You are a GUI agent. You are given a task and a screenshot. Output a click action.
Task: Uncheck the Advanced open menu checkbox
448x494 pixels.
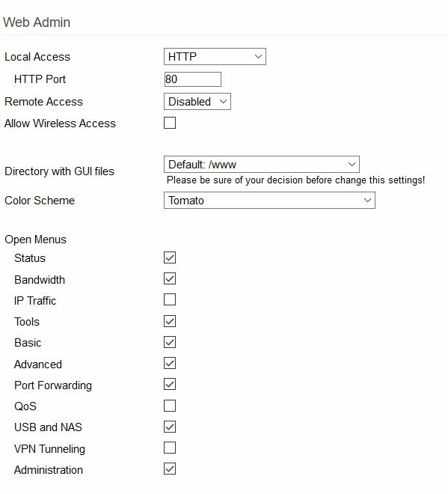[170, 363]
